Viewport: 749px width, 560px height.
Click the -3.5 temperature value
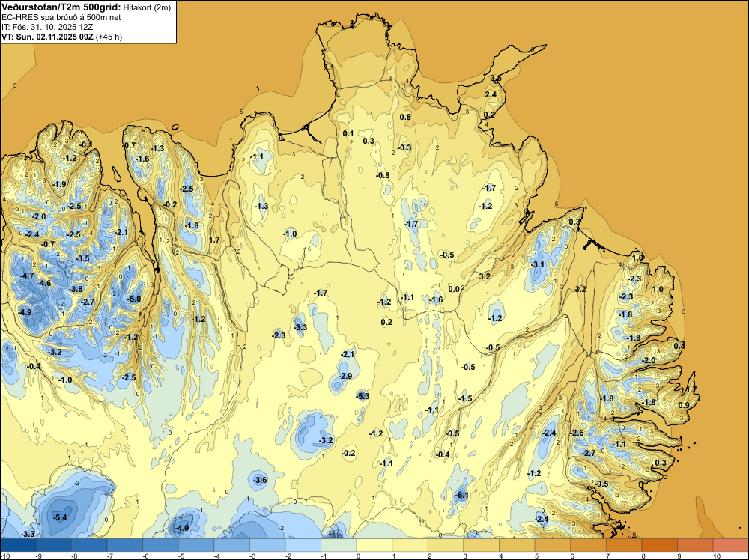(82, 258)
